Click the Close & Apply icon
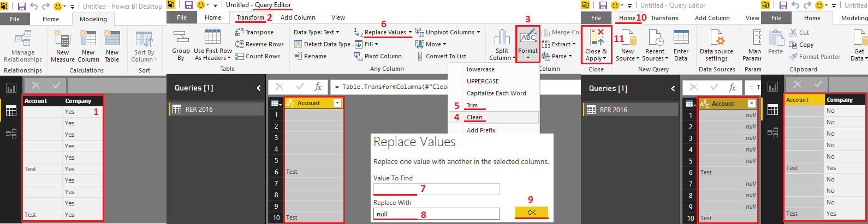This screenshot has height=224, width=868. pyautogui.click(x=596, y=39)
